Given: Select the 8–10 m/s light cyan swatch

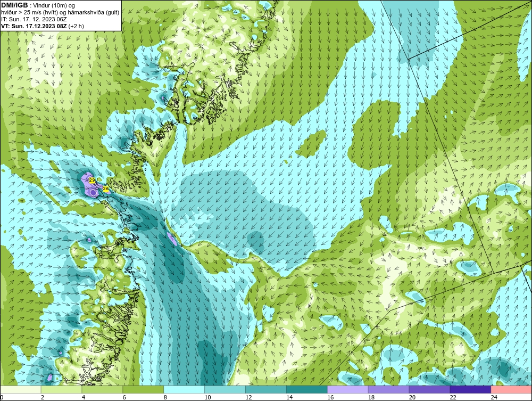Looking at the screenshot, I should (184, 389).
